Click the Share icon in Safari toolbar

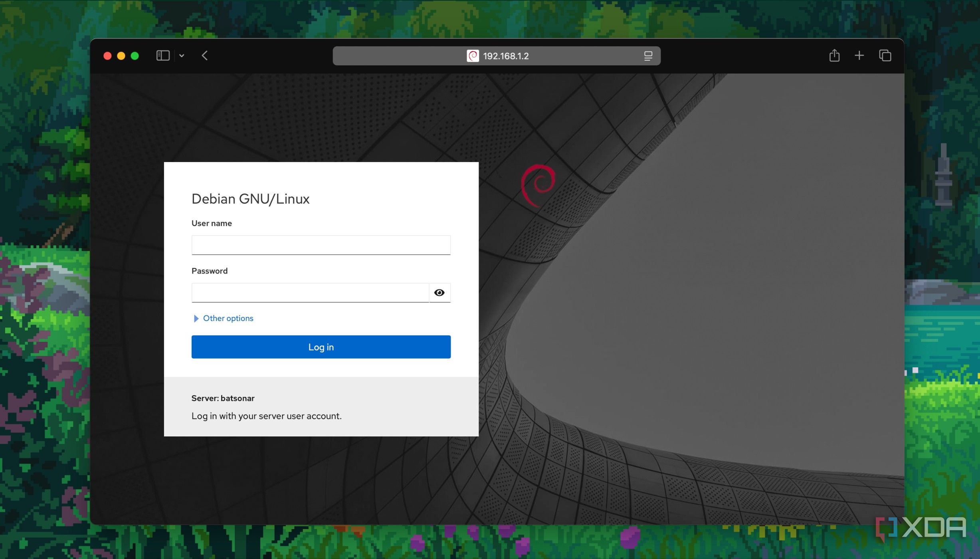pyautogui.click(x=834, y=55)
